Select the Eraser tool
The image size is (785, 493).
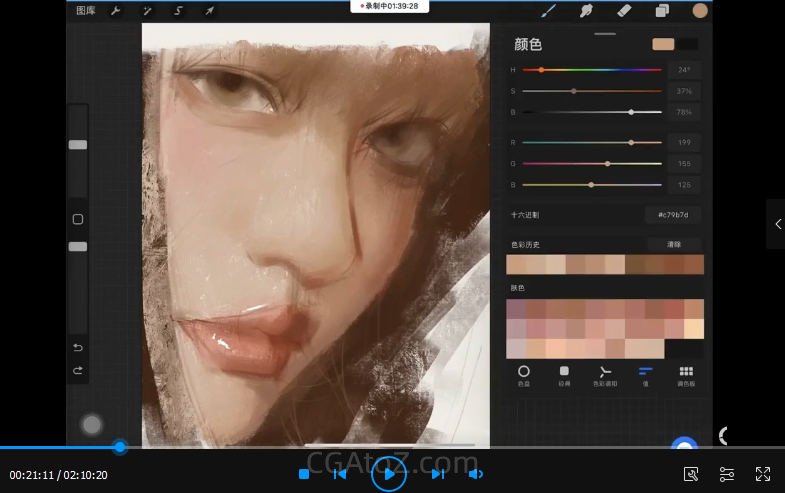[624, 11]
